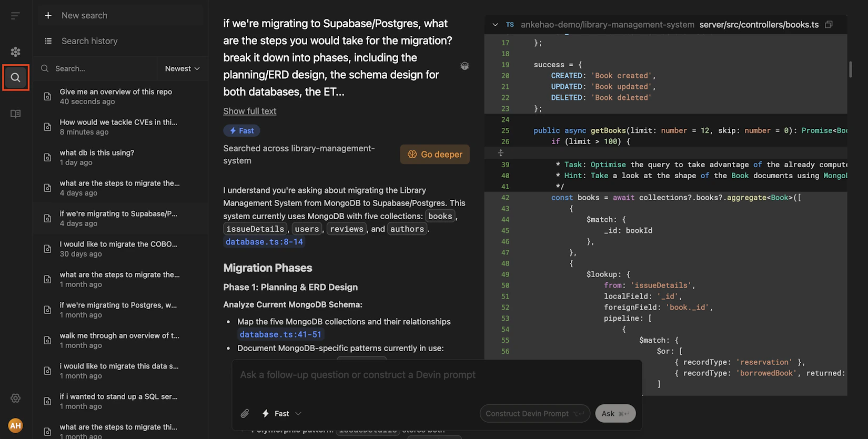868x439 pixels.
Task: Open the Newest sort dropdown
Action: pyautogui.click(x=182, y=68)
